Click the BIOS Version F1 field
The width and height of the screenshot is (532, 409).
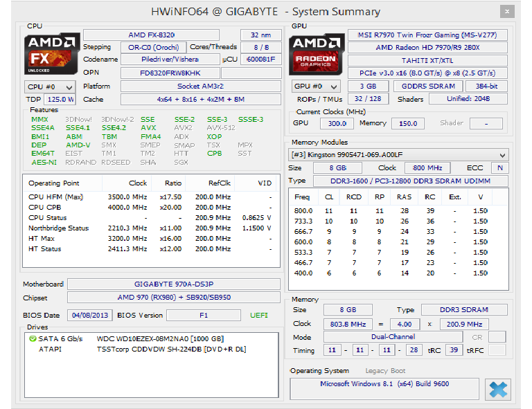coord(204,315)
